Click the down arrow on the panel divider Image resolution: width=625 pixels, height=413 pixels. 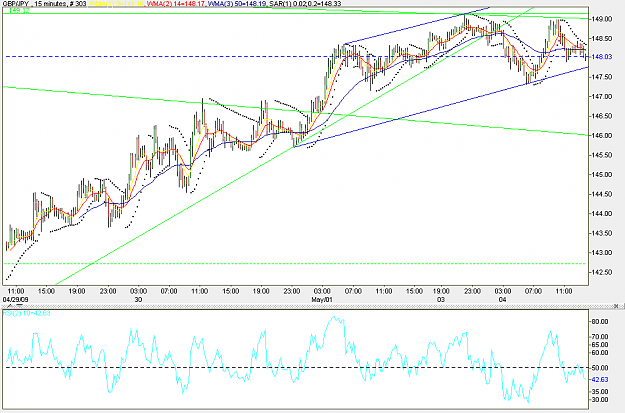(x=20, y=306)
